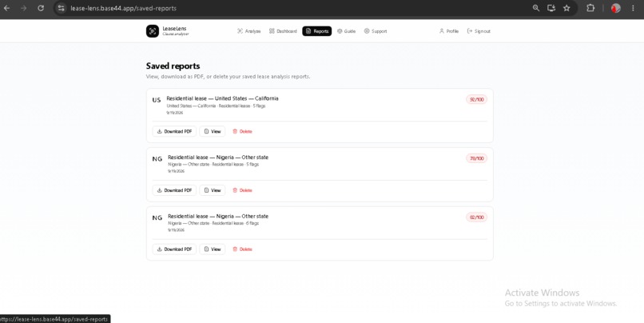The width and height of the screenshot is (644, 323).
Task: Click the LeaseLens logo icon
Action: coord(153,31)
